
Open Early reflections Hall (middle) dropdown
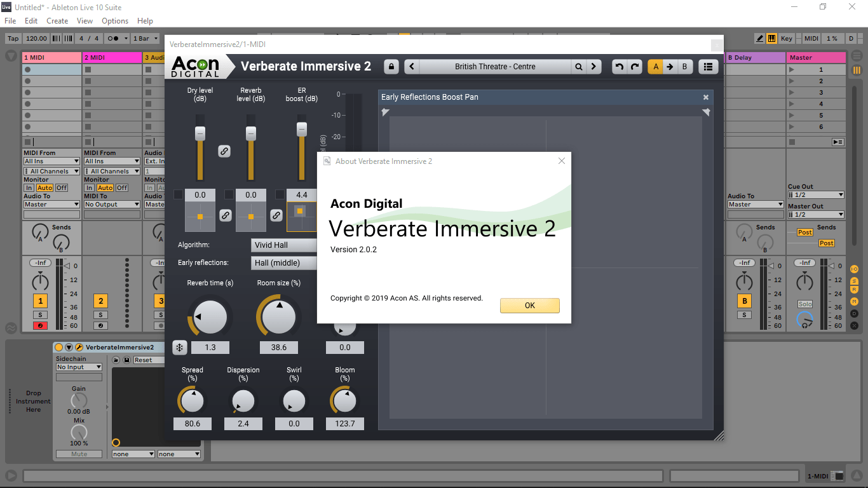pos(285,263)
